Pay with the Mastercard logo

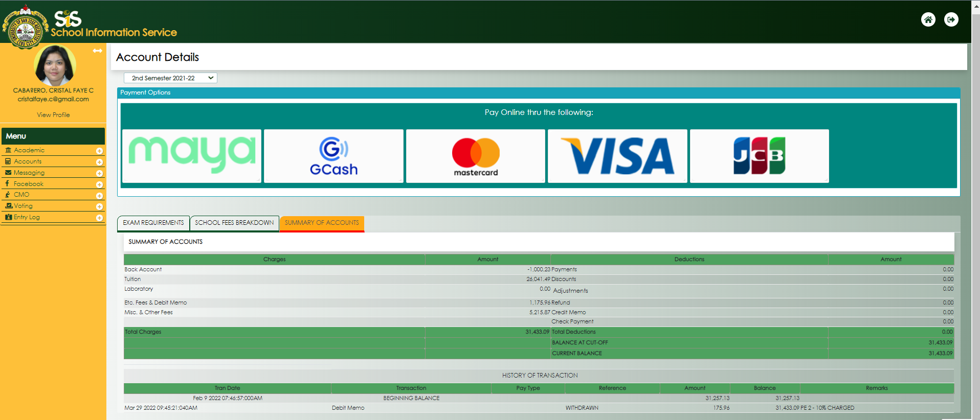tap(475, 155)
